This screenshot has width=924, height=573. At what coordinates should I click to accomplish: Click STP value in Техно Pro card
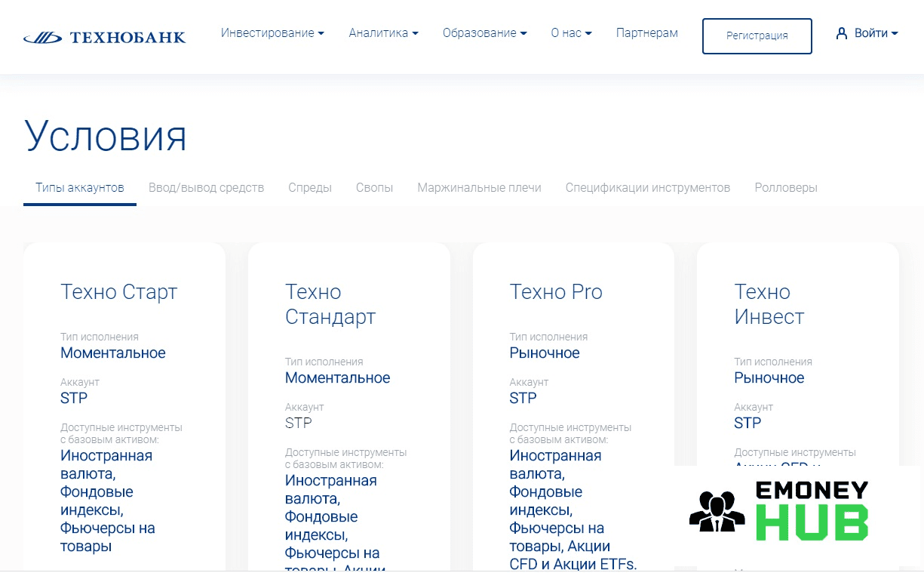pos(523,398)
